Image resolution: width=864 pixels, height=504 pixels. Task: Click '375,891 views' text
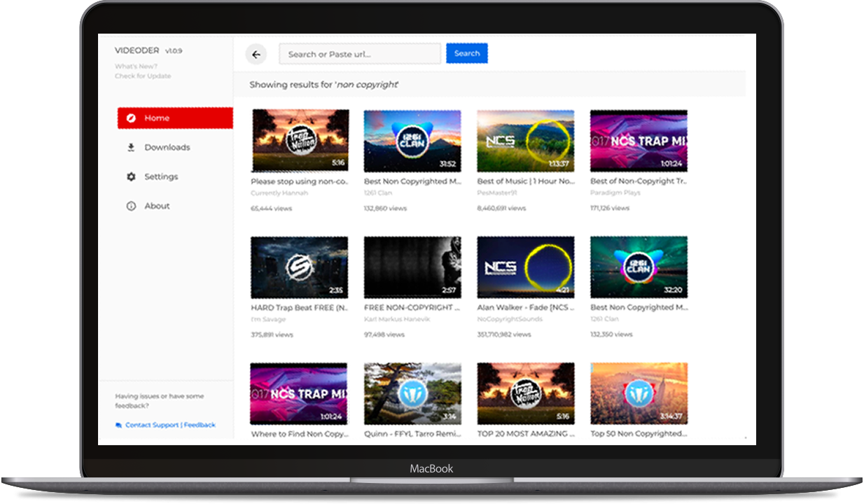click(272, 335)
